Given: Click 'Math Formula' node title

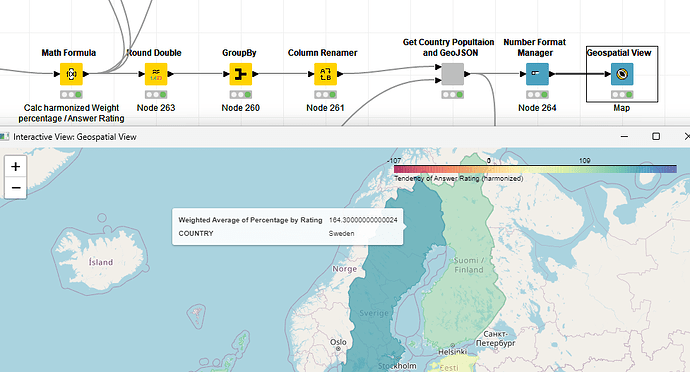Looking at the screenshot, I should (x=69, y=53).
